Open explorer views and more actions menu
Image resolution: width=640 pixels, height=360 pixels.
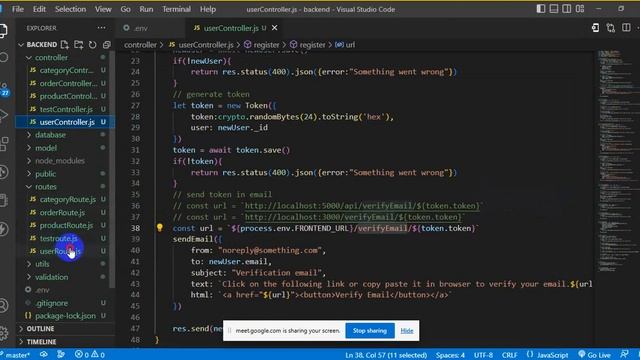pyautogui.click(x=101, y=28)
